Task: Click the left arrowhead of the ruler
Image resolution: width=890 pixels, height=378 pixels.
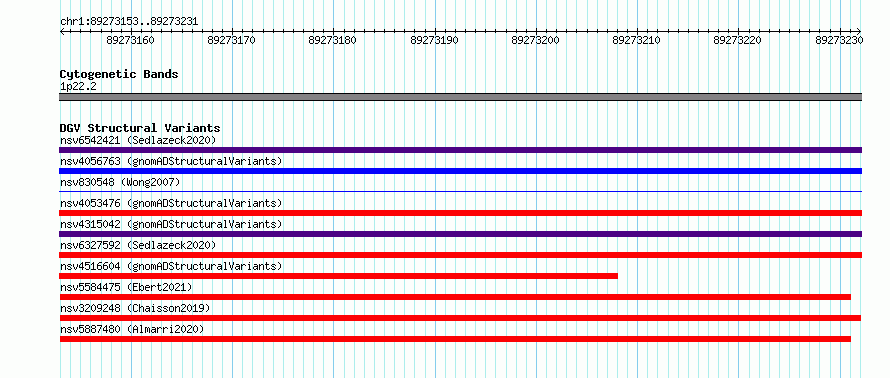Action: click(x=62, y=31)
